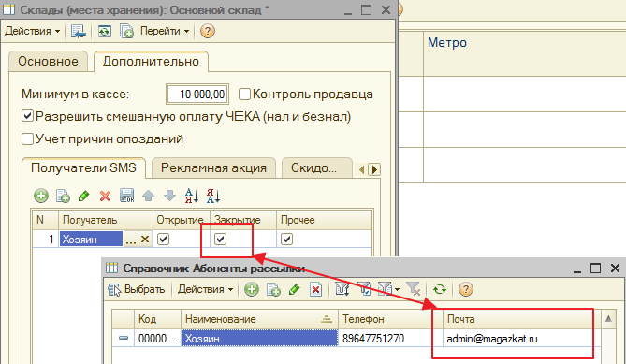Open the Перейти dropdown menu
Viewport: 626px width, 364px height.
coord(165,31)
